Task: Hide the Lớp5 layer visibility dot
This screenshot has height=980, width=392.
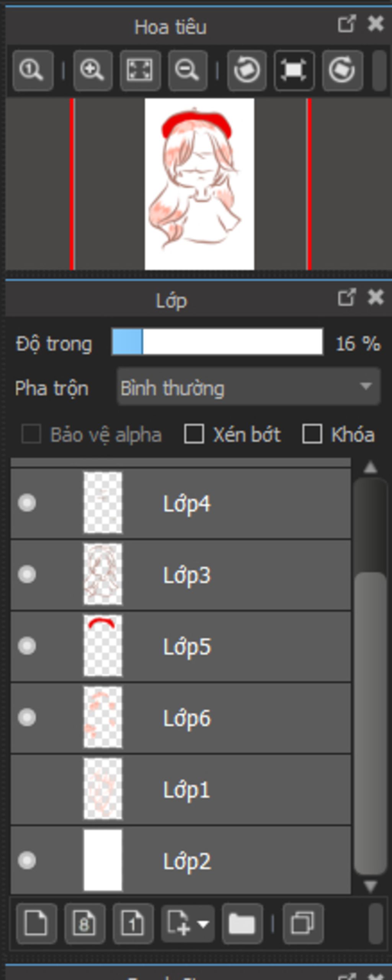Action: coord(27,646)
